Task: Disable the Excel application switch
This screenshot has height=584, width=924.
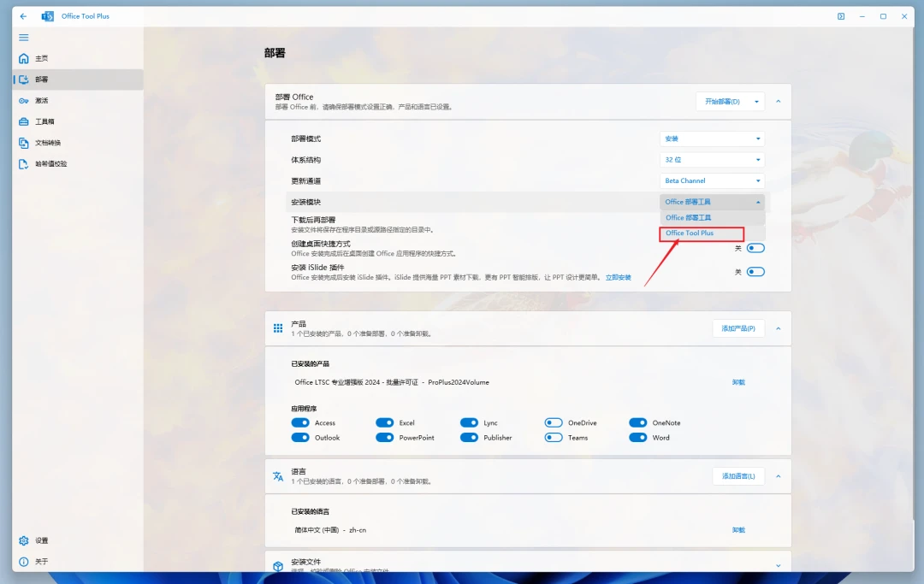Action: click(385, 422)
